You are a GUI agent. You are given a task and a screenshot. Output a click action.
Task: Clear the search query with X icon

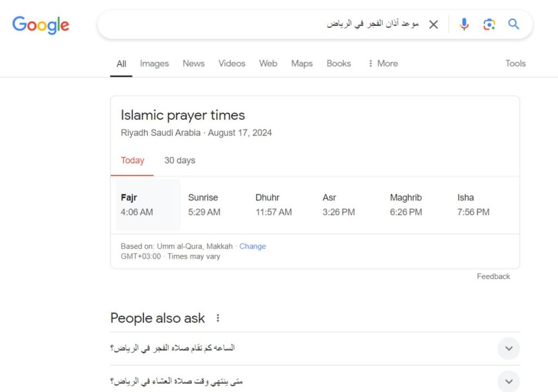tap(433, 24)
